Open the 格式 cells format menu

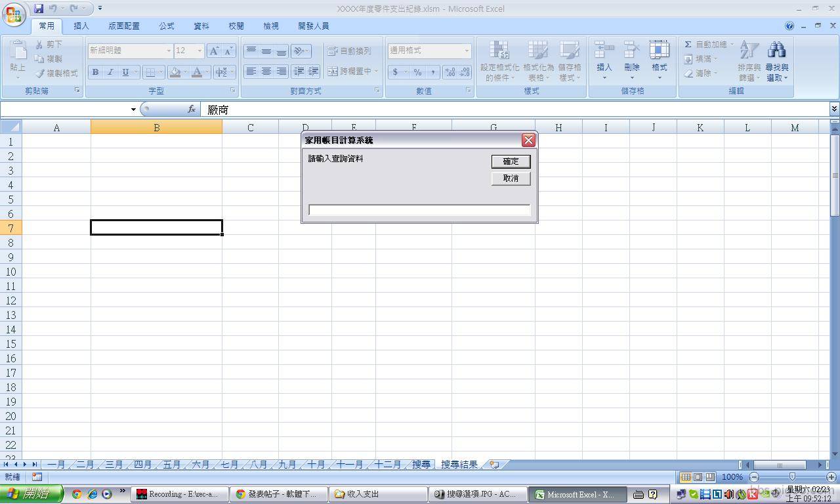pos(659,61)
